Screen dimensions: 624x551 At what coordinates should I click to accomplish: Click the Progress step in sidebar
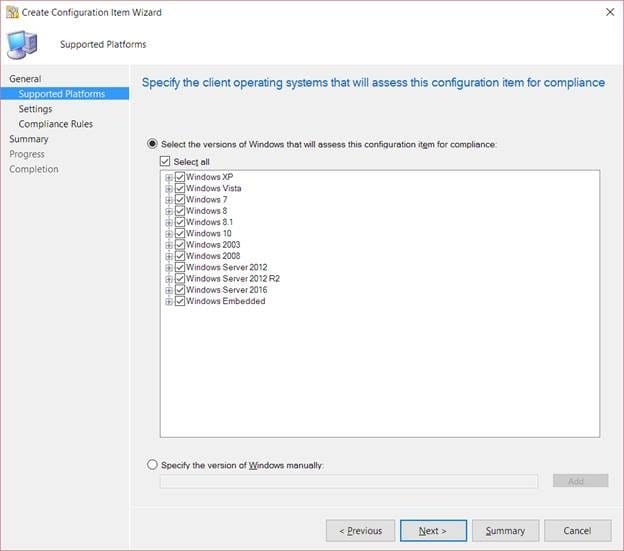(27, 154)
